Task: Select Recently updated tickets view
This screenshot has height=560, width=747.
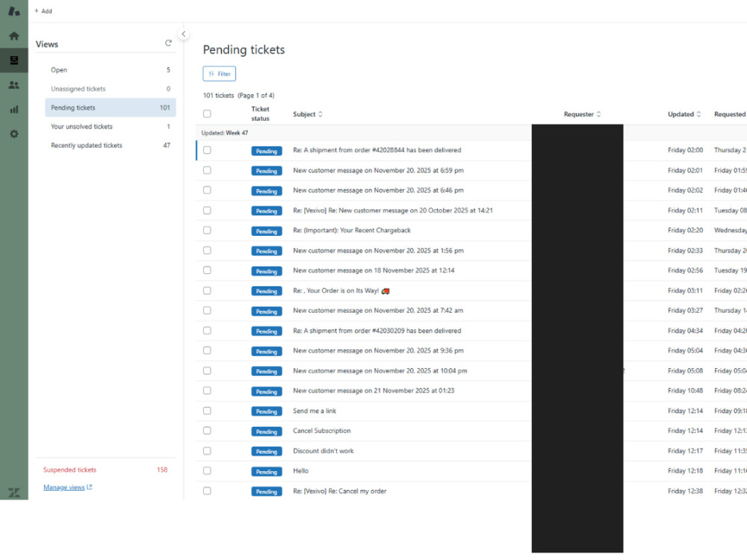Action: tap(111, 146)
